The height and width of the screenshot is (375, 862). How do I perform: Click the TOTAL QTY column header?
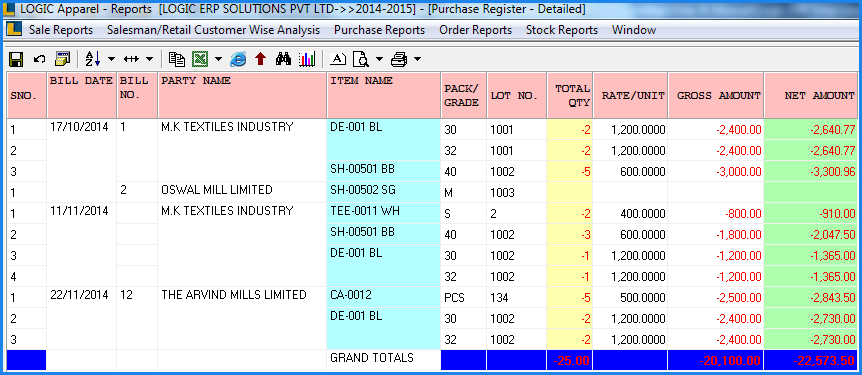pos(570,95)
